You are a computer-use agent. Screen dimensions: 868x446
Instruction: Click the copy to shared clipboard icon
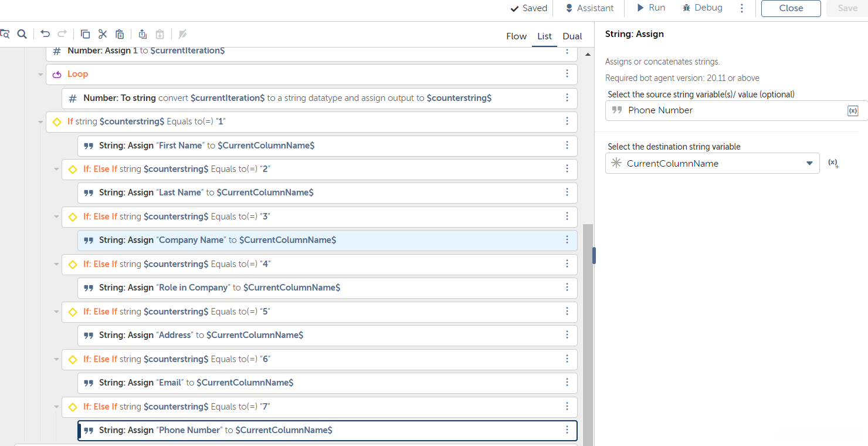(x=143, y=34)
